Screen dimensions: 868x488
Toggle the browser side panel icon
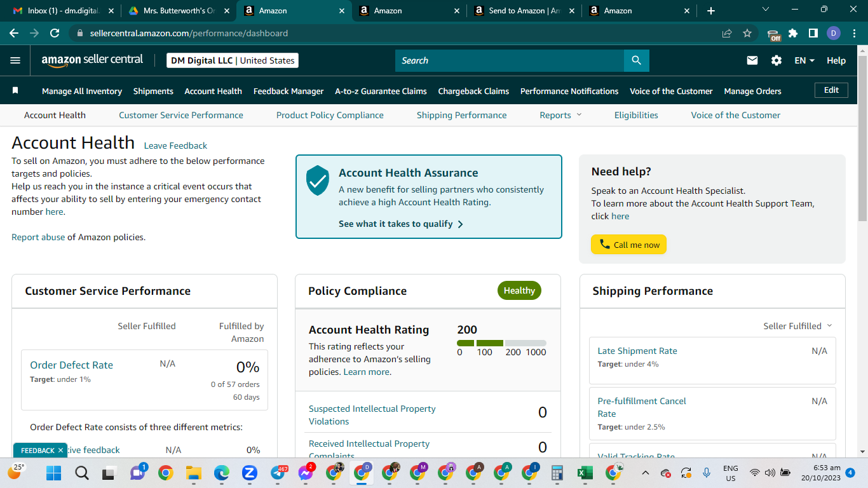tap(813, 33)
